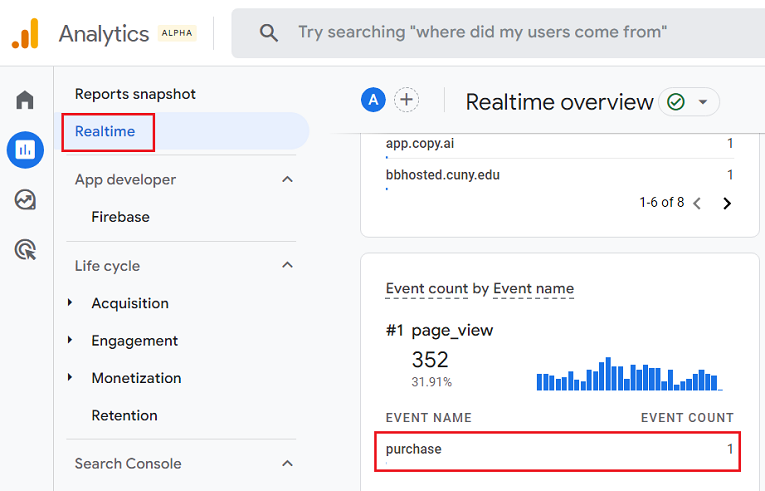Open the Retention report
The height and width of the screenshot is (491, 765).
pos(124,415)
